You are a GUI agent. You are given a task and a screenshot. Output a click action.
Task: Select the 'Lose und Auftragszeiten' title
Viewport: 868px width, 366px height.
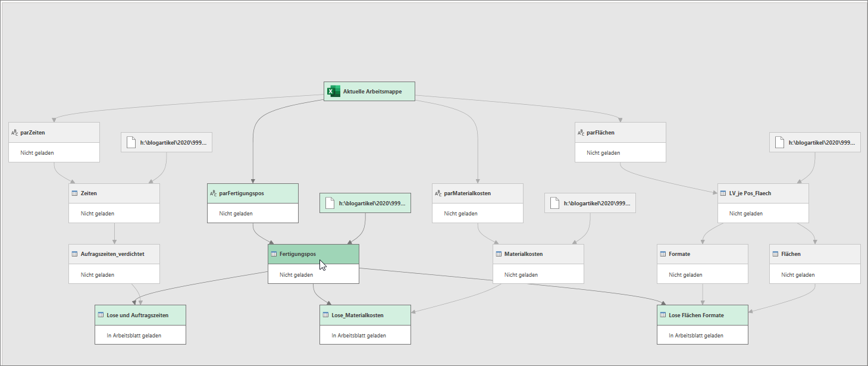137,315
